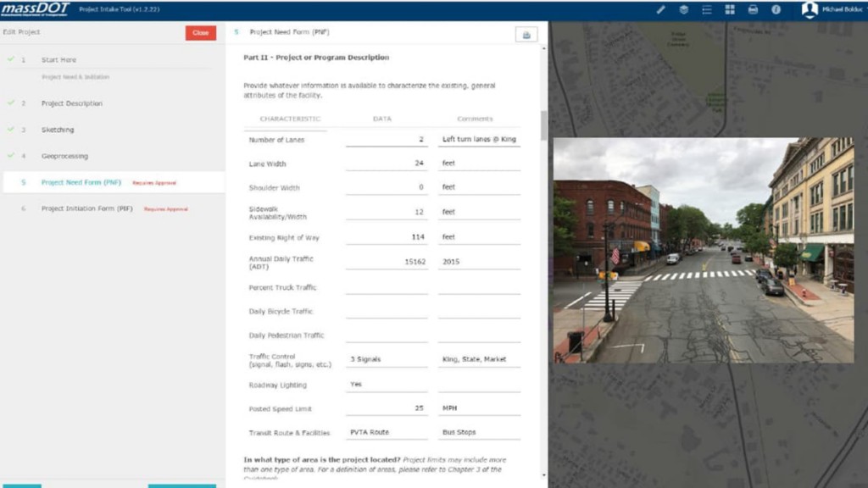Image resolution: width=868 pixels, height=488 pixels.
Task: Print the Project Need Form via form printer icon
Action: pyautogui.click(x=526, y=35)
